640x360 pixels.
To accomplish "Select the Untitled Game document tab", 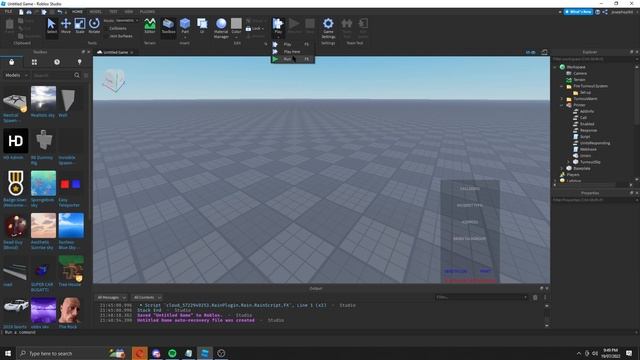I will [116, 52].
